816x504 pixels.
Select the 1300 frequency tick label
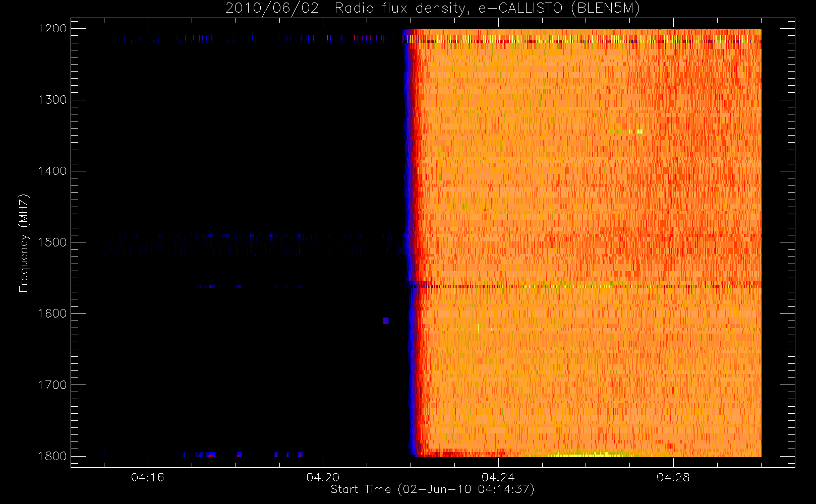(52, 100)
